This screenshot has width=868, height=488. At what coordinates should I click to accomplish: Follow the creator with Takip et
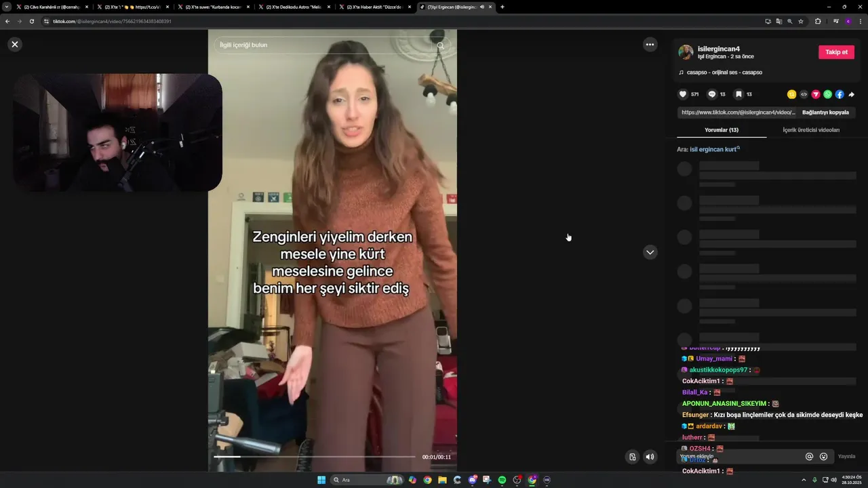point(836,52)
